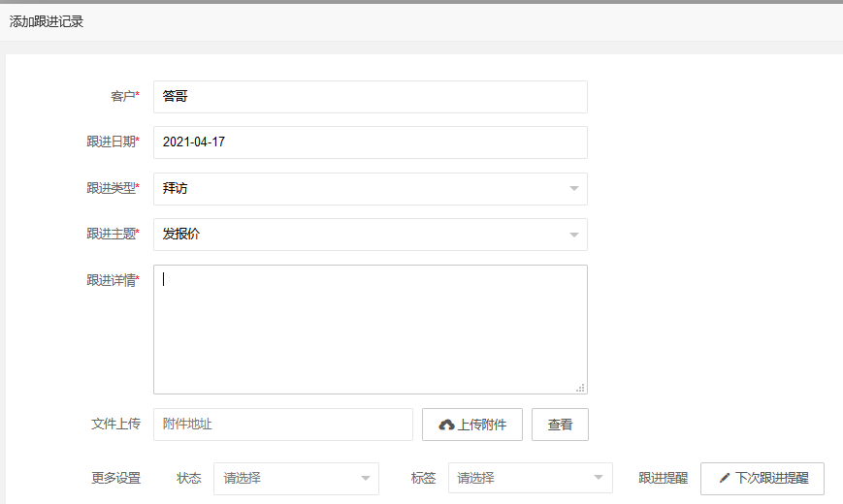
Task: Expand the 跟进类型 dropdown showing 拜访
Action: coord(371,189)
